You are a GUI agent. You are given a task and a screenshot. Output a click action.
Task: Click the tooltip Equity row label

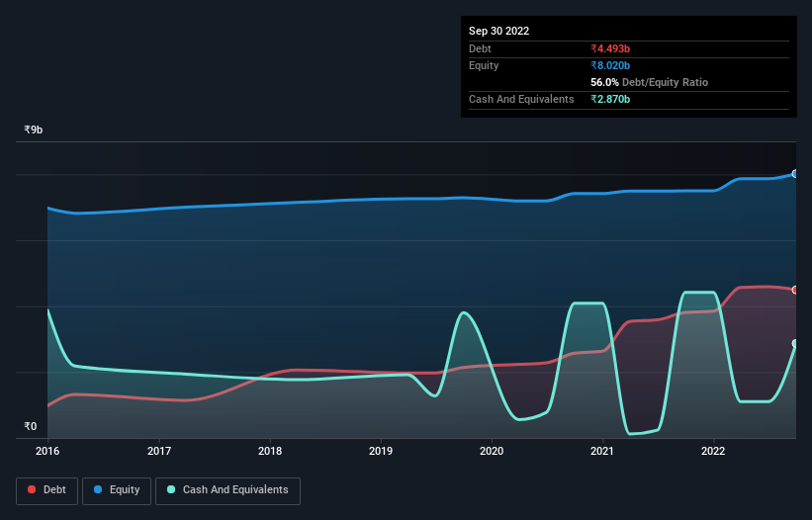pos(484,65)
